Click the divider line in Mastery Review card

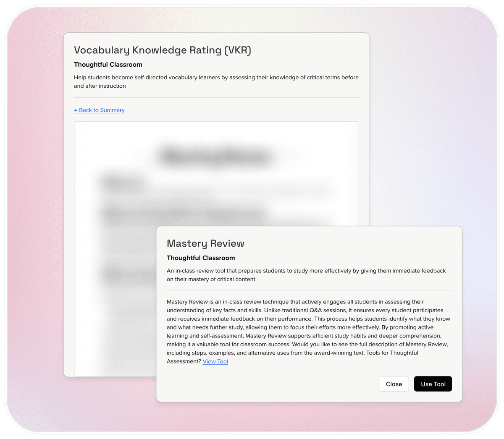pyautogui.click(x=309, y=291)
